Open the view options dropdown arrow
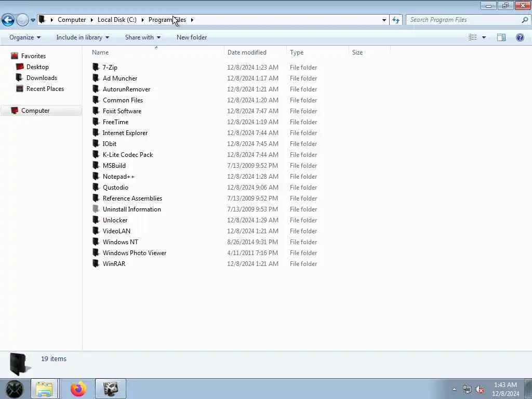Screen dimensions: 532x399 [484, 37]
